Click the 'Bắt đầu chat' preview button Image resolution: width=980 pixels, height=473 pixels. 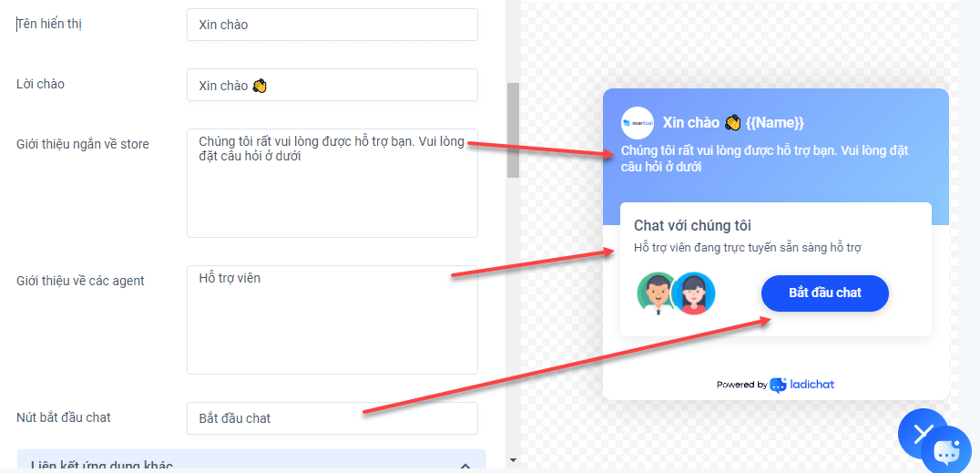[x=824, y=293]
